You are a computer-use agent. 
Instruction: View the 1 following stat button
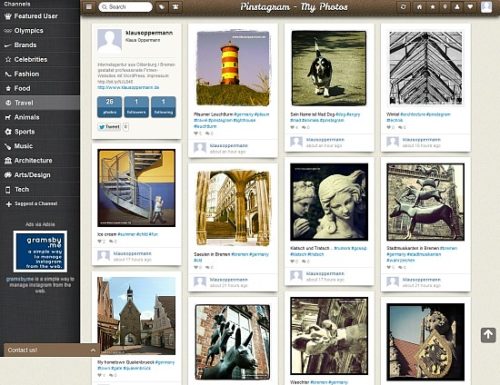coord(163,107)
